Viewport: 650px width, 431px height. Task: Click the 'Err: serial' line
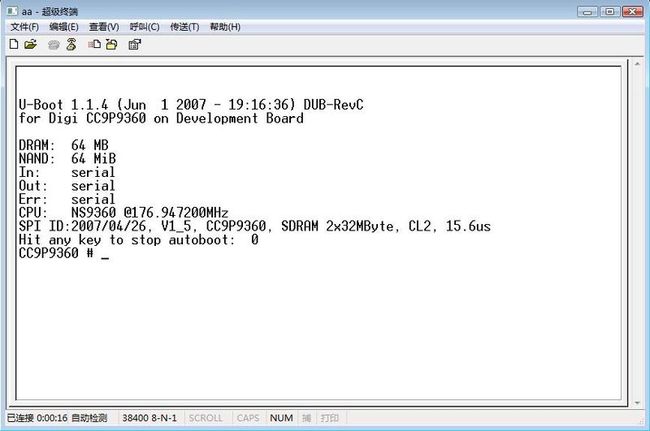pos(67,199)
